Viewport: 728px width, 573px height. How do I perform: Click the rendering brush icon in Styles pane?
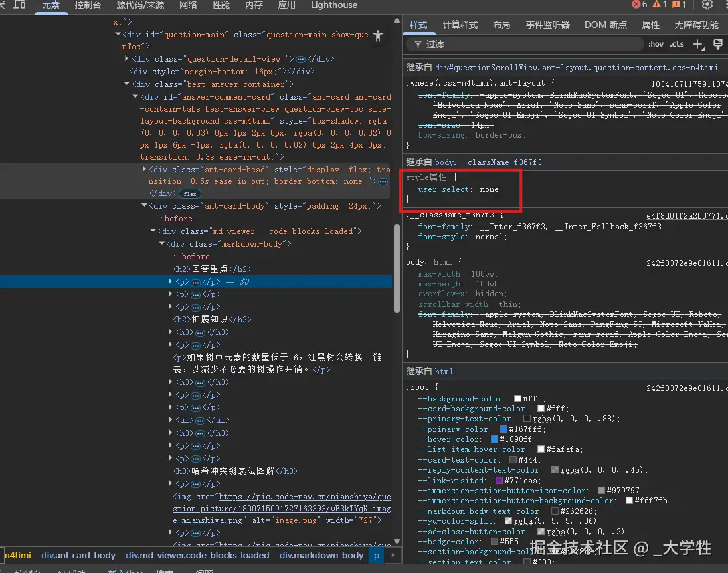[x=719, y=44]
